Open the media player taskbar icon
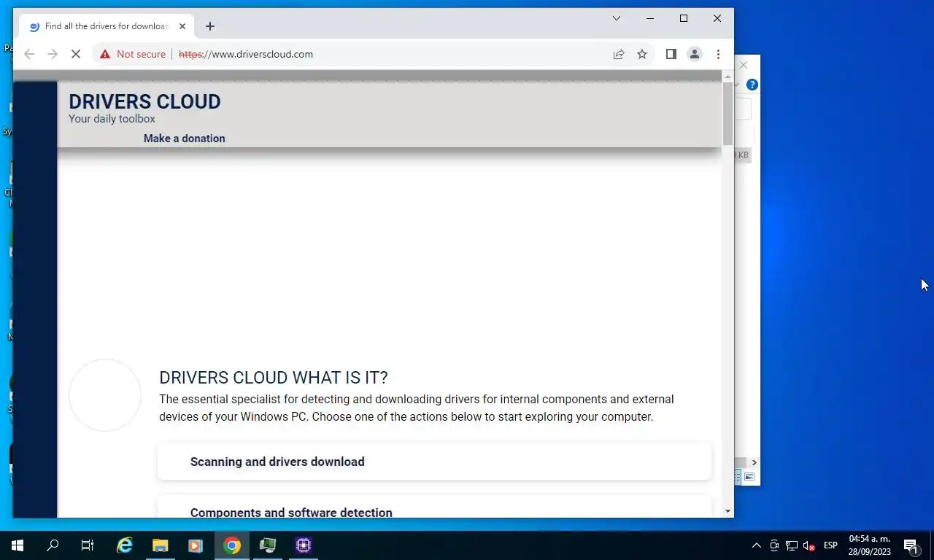 (x=195, y=545)
